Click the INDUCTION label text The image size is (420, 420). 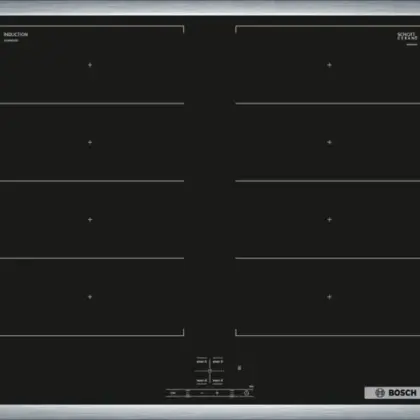(x=16, y=34)
